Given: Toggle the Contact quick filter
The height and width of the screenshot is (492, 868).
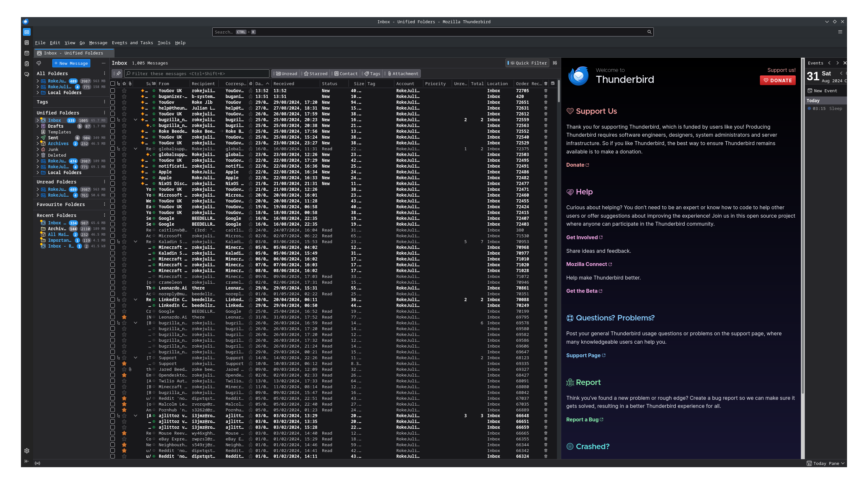Looking at the screenshot, I should point(346,74).
